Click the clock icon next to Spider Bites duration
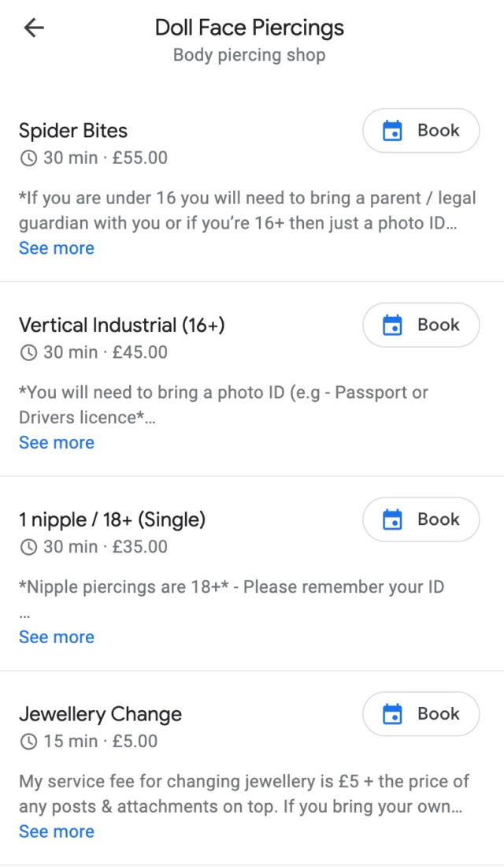Viewport: 504px width, 867px height. [x=28, y=158]
